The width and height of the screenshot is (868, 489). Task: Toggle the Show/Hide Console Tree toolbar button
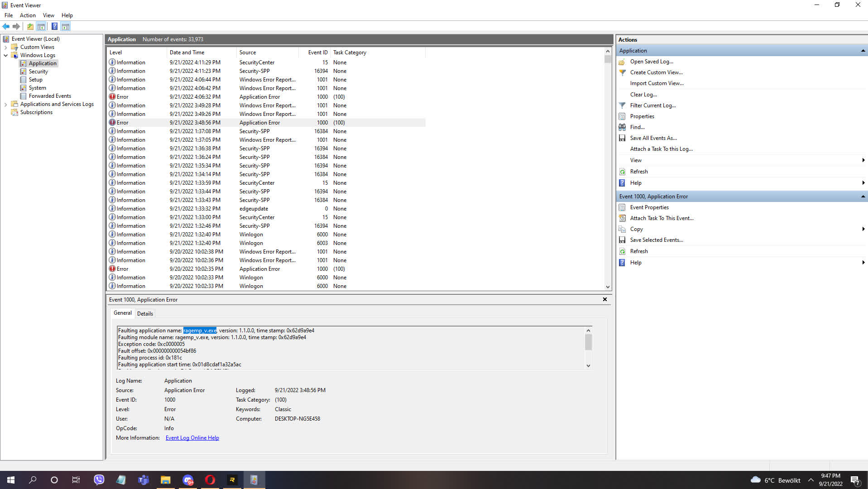click(x=41, y=26)
